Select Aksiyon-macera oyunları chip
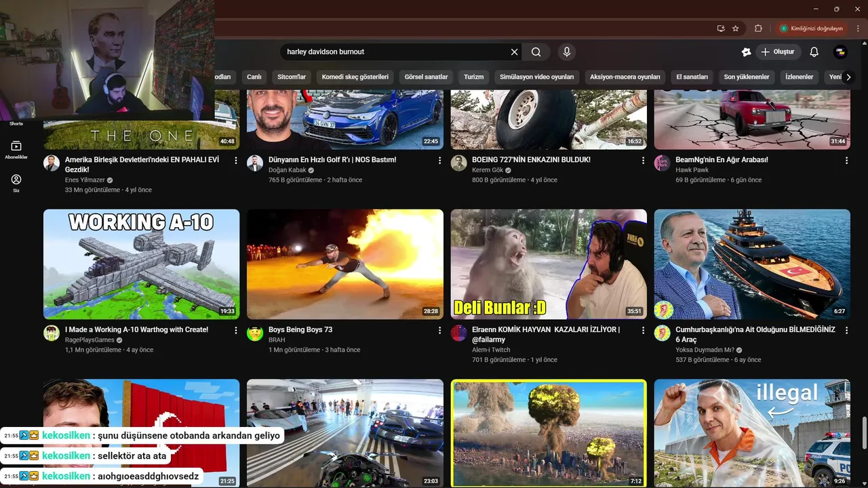Image resolution: width=868 pixels, height=488 pixels. [625, 77]
